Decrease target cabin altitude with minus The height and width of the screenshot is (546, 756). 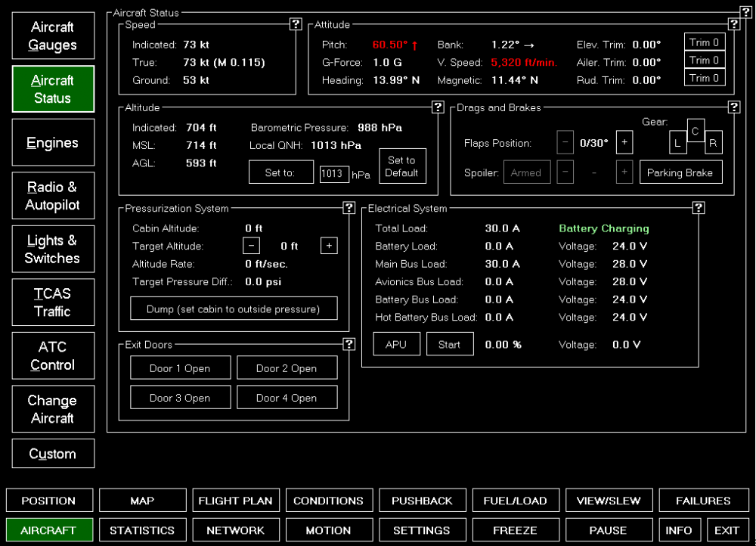click(x=252, y=246)
